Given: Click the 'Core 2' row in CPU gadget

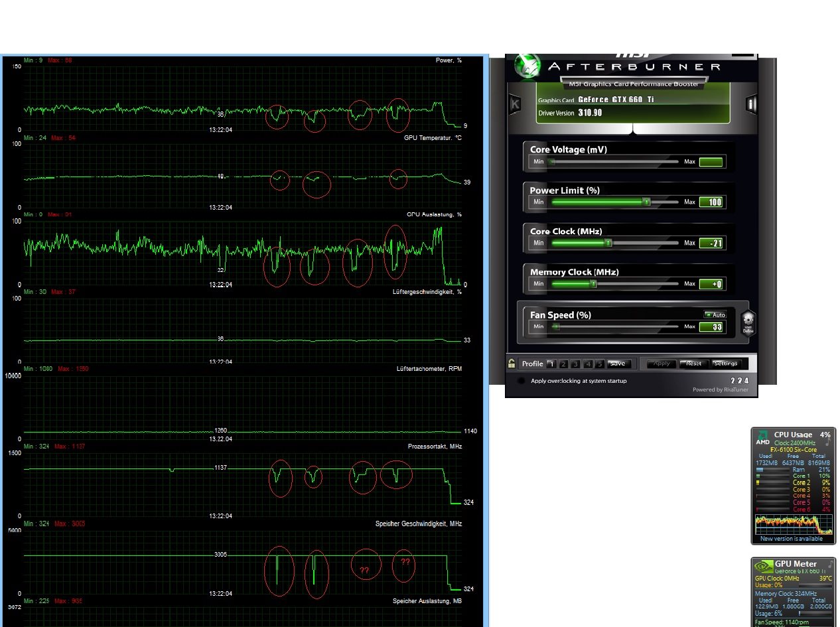Looking at the screenshot, I should (x=793, y=482).
